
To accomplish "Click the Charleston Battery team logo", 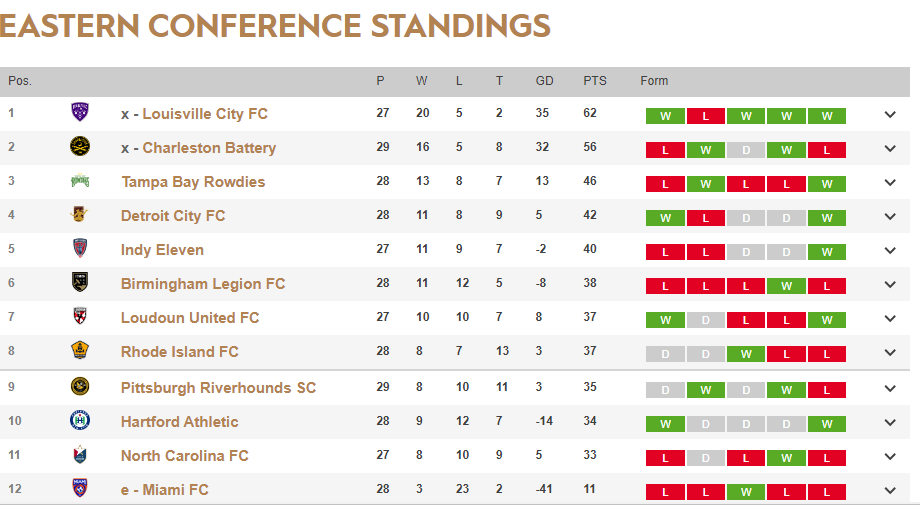I will (x=80, y=147).
